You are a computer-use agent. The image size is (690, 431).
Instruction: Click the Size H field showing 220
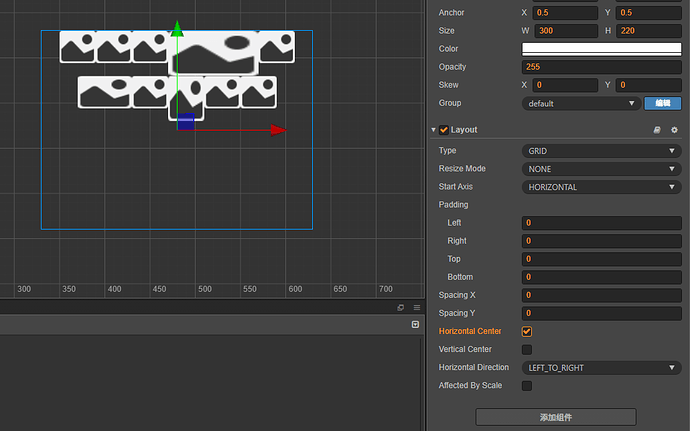649,31
